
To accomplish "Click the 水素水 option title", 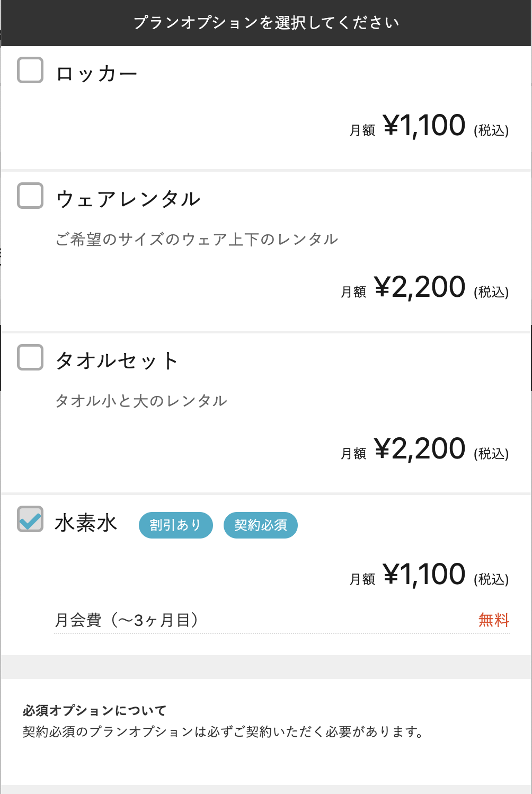I will [x=86, y=523].
